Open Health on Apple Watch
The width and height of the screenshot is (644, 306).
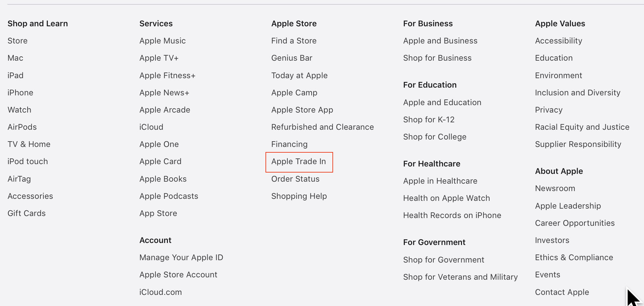point(446,198)
